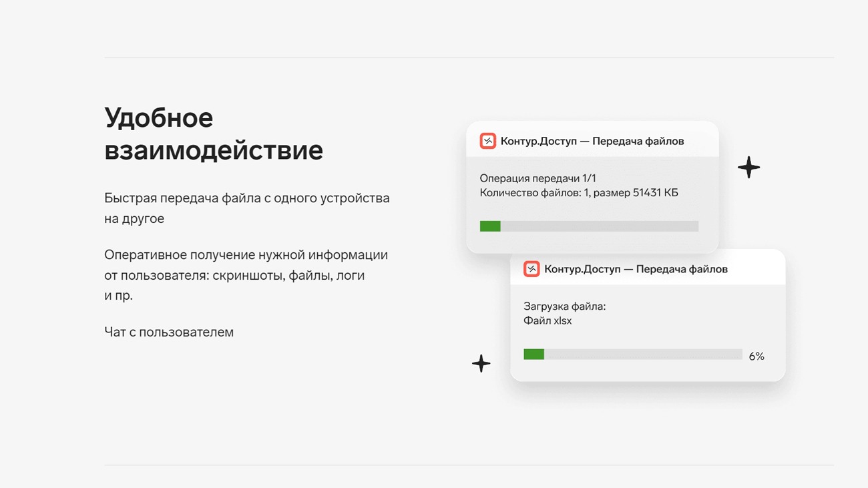Click the Контур.Доступ logo in lower card
The width and height of the screenshot is (868, 488).
[x=531, y=269]
